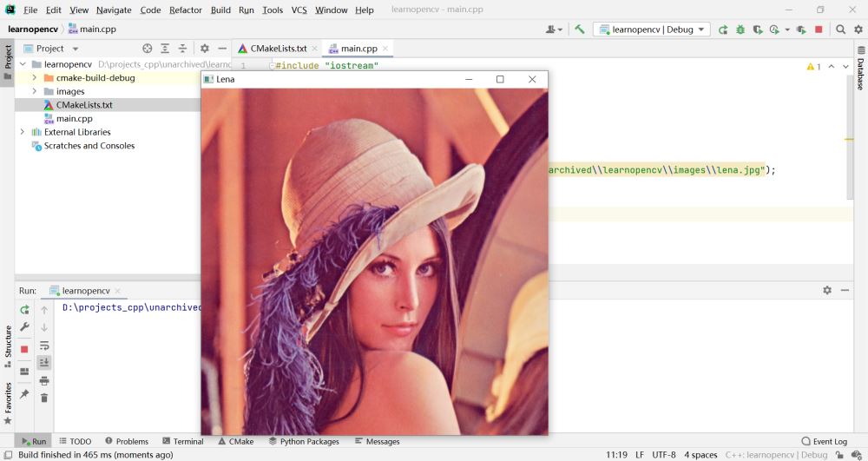868x461 pixels.
Task: Open the Event Log
Action: (x=825, y=441)
